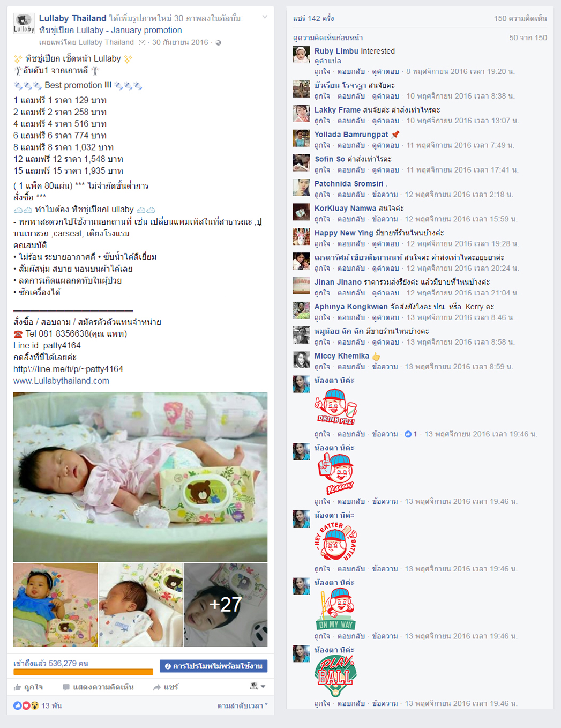Screen dimensions: 561x728
Task: Click the comment icon to show comments
Action: [x=66, y=687]
